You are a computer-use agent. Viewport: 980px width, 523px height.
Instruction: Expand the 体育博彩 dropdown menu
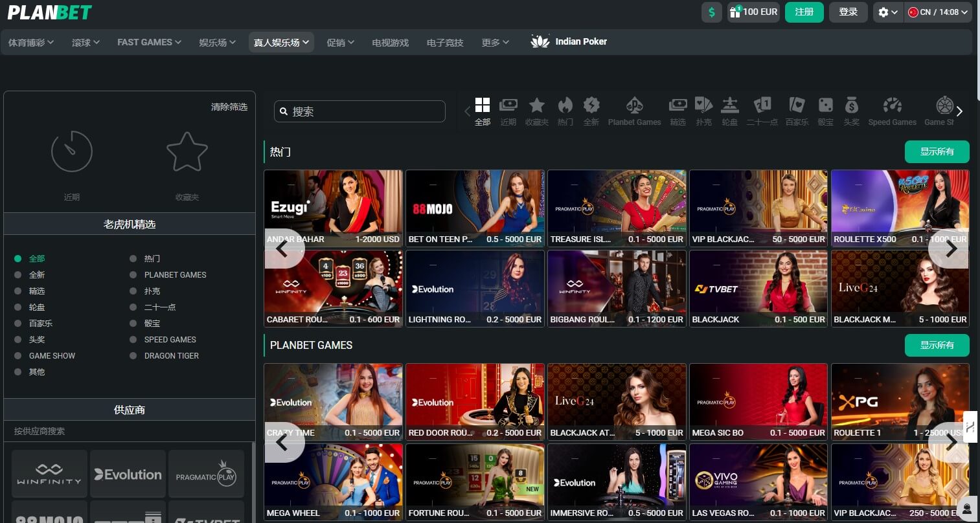point(30,42)
